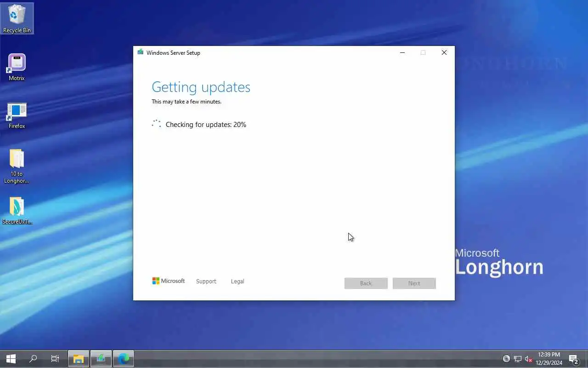Screen dimensions: 588x368
Task: Select the Firefox desktop shortcut
Action: [17, 115]
